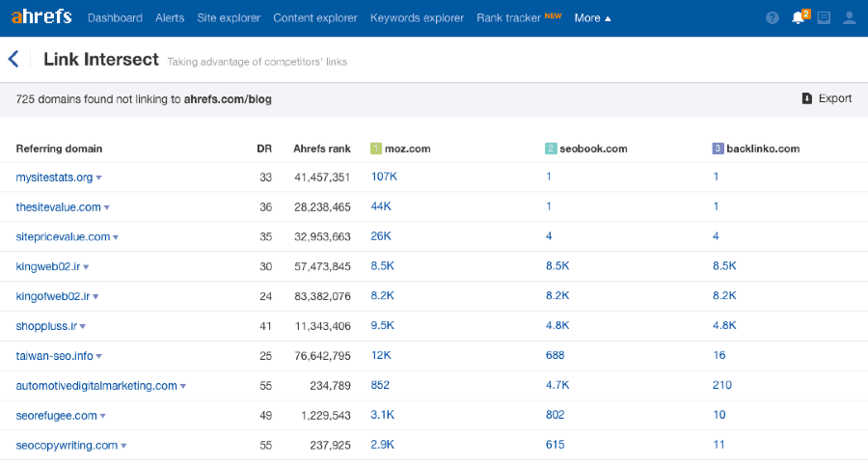This screenshot has height=465, width=868.
Task: Open the user account profile icon
Action: pos(849,18)
